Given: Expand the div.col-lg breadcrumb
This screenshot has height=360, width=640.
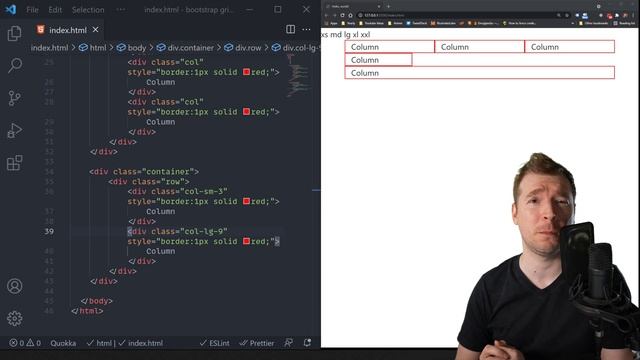Looking at the screenshot, I should pos(296,48).
